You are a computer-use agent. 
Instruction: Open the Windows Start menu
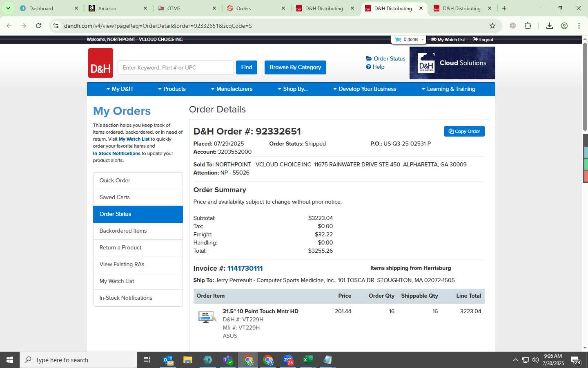(10, 360)
